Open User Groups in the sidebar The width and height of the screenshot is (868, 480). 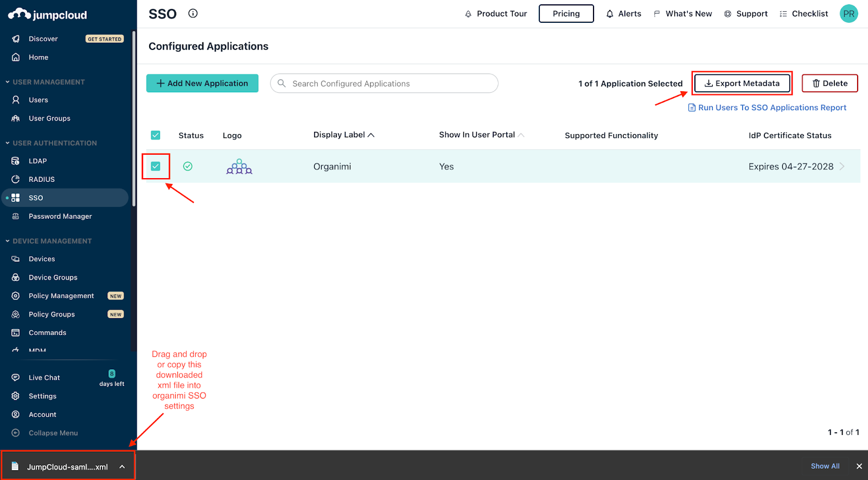click(x=49, y=118)
